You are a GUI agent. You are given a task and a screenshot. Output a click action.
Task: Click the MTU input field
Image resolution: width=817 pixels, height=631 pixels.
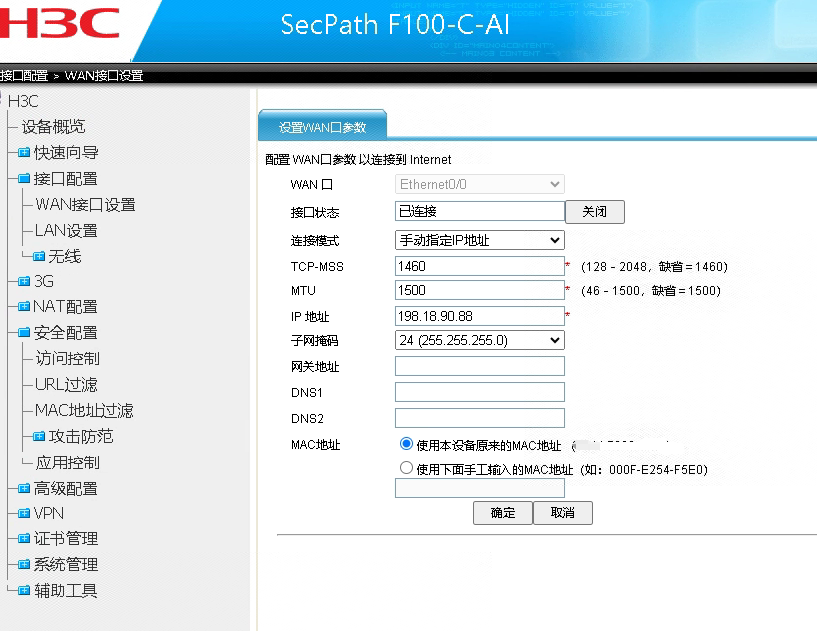click(x=479, y=290)
